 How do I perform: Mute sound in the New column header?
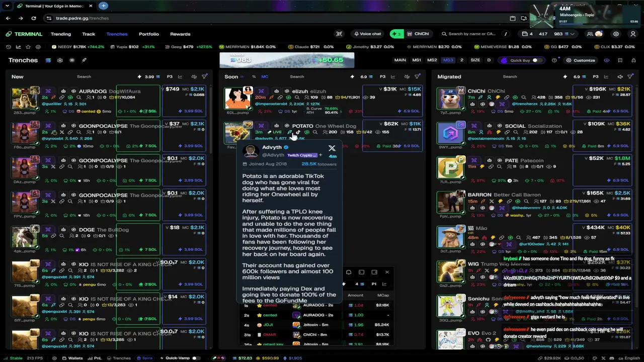pyautogui.click(x=194, y=77)
